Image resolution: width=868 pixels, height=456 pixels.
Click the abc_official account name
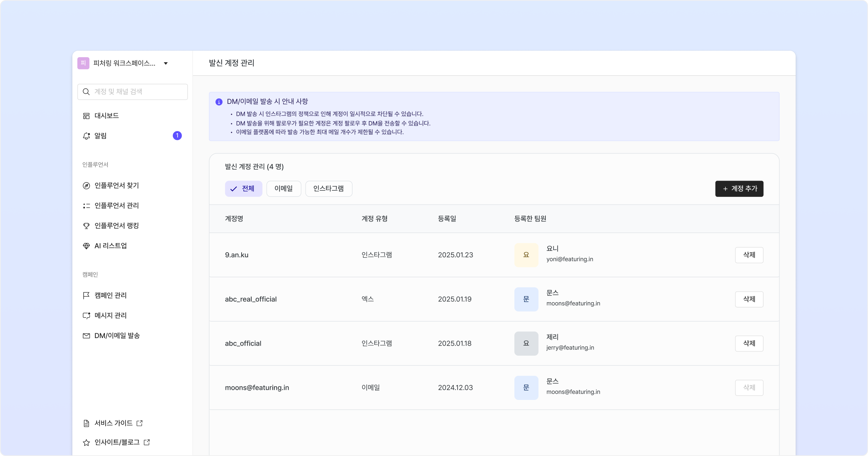243,343
